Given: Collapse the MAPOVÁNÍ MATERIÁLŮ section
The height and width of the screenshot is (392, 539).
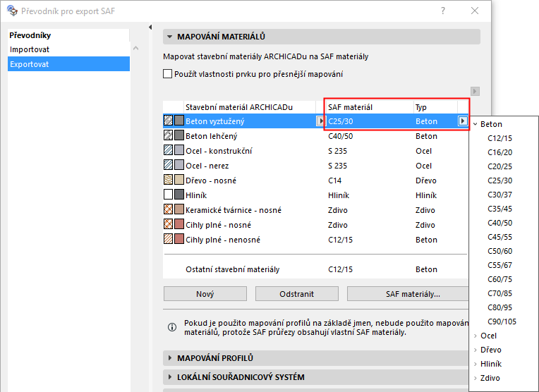Looking at the screenshot, I should click(x=169, y=37).
